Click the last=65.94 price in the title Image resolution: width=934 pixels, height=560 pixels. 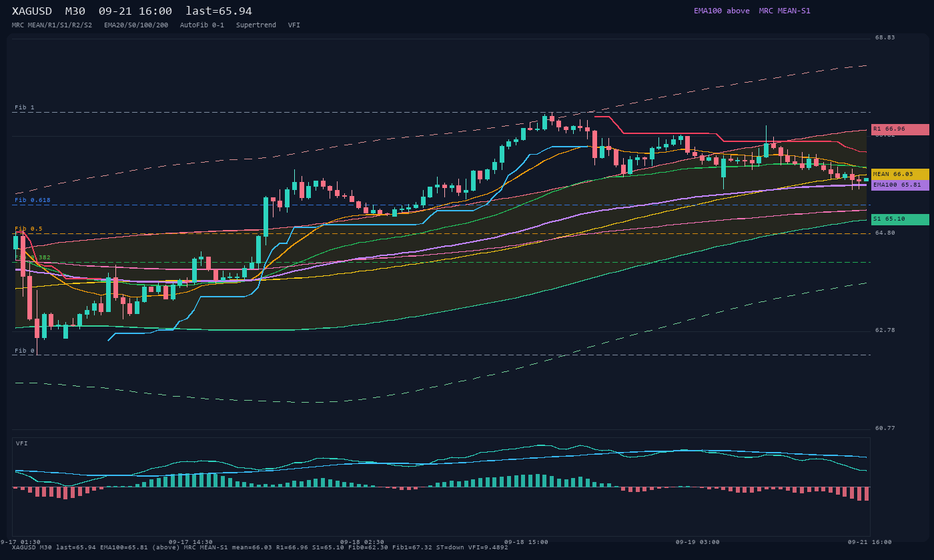click(219, 11)
